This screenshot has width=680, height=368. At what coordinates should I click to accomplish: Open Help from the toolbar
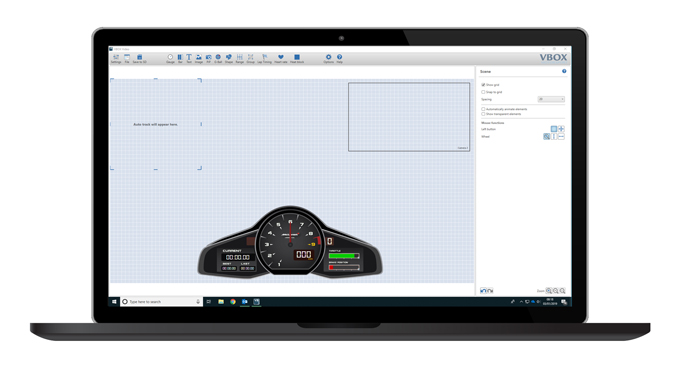(340, 59)
